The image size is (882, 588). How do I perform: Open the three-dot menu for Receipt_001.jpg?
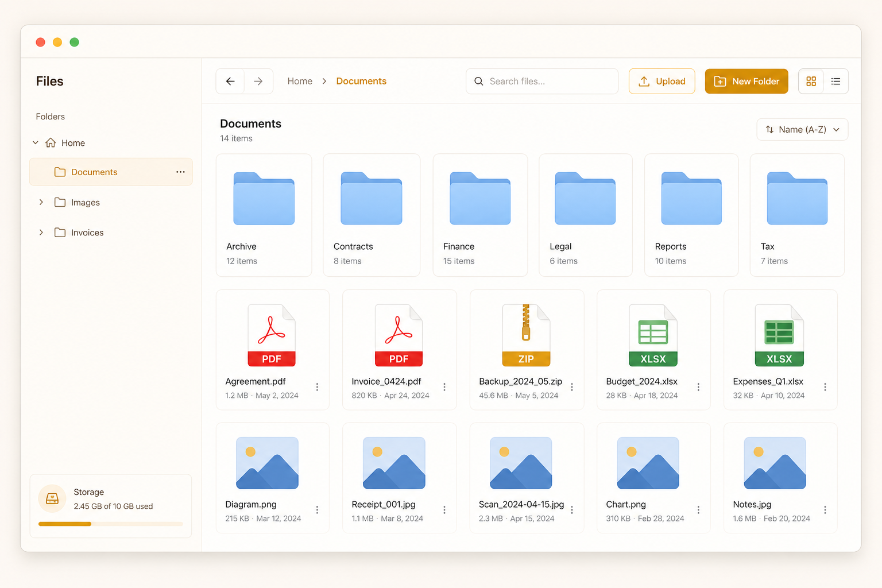444,510
